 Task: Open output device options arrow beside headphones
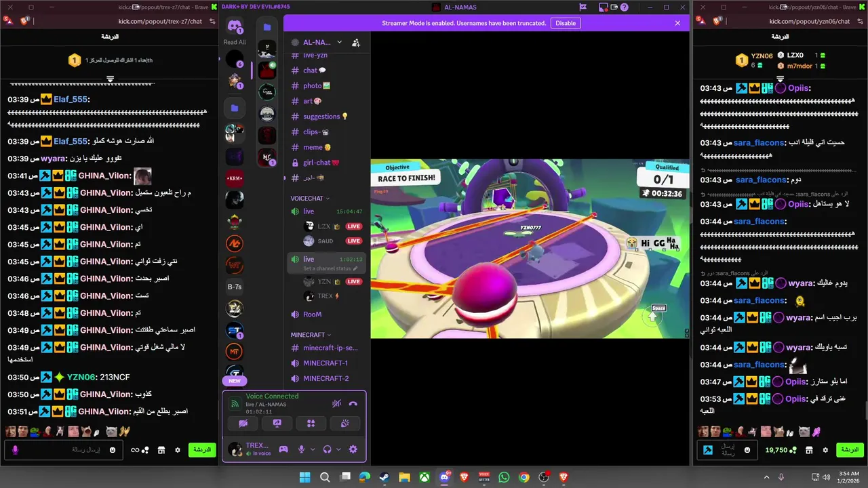338,449
